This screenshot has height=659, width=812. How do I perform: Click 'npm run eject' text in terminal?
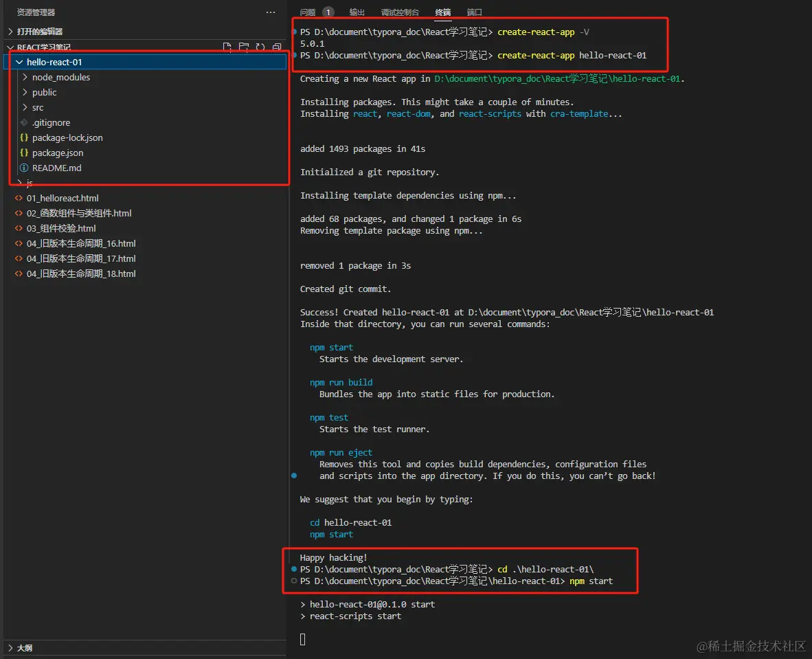(x=341, y=452)
